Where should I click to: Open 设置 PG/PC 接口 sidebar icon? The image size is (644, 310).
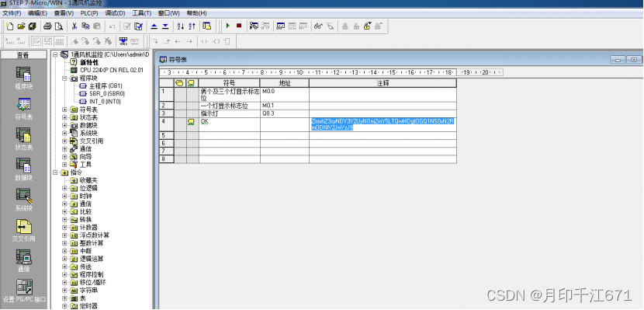[x=24, y=291]
